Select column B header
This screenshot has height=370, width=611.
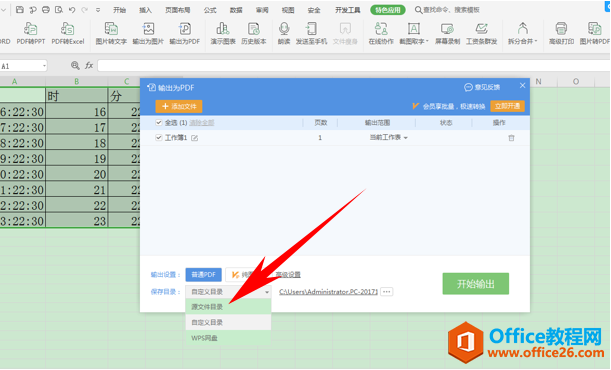click(x=77, y=81)
